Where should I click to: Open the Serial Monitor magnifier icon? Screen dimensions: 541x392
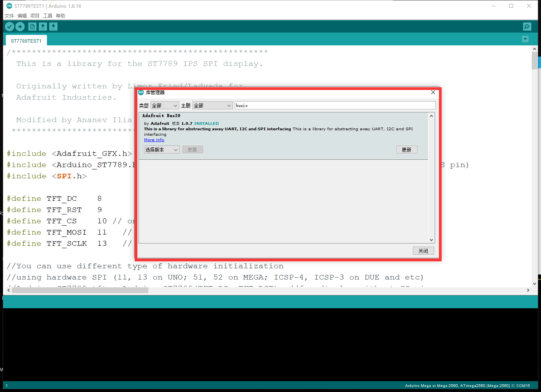[x=527, y=26]
